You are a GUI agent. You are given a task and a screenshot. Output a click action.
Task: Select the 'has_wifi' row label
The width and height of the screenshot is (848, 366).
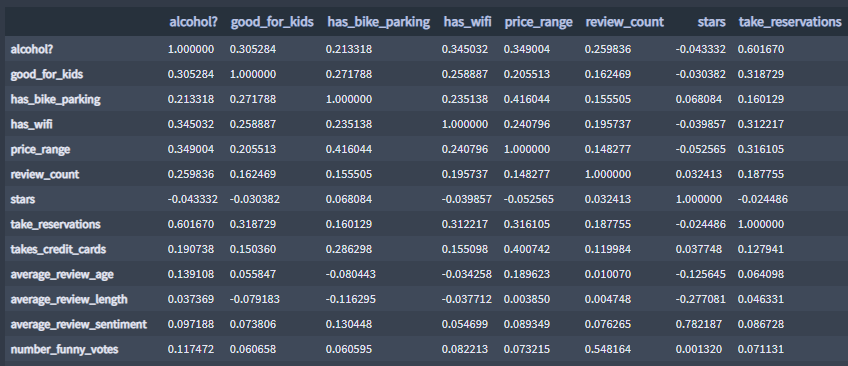point(31,124)
